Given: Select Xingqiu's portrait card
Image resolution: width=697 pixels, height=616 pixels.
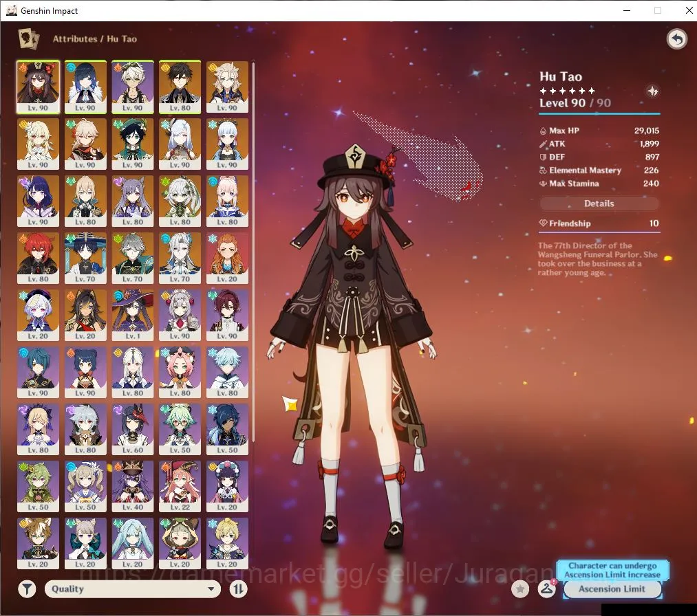Looking at the screenshot, I should click(x=39, y=372).
